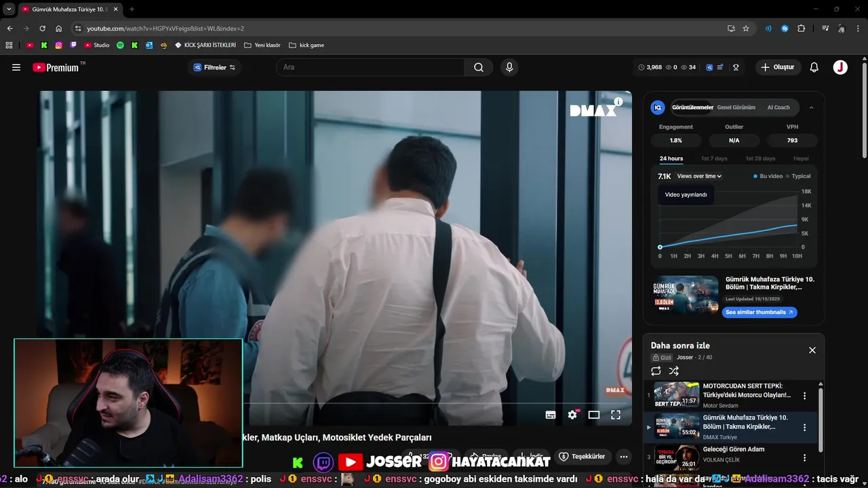Toggle the Bu video chart legend

click(x=768, y=176)
